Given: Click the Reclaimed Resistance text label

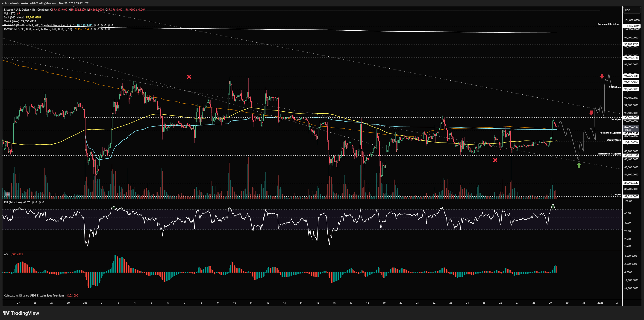Looking at the screenshot, I should pos(609,24).
